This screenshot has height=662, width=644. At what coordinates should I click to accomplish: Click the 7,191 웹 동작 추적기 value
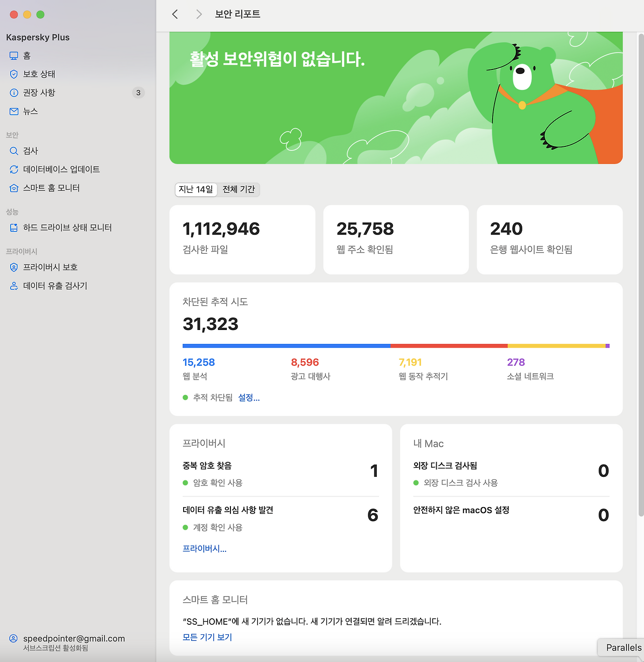410,362
